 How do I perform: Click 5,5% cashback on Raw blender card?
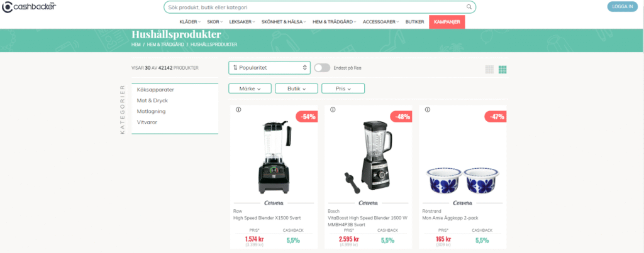point(293,240)
